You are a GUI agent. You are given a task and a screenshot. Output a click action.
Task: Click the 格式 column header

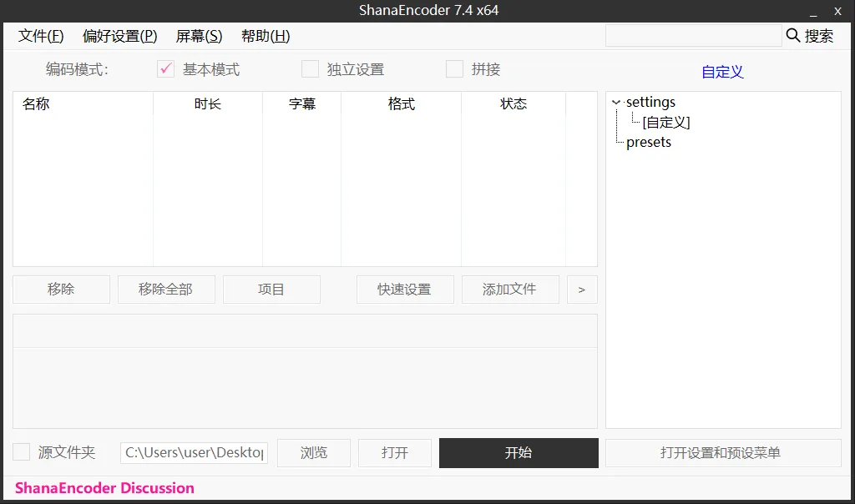coord(402,103)
